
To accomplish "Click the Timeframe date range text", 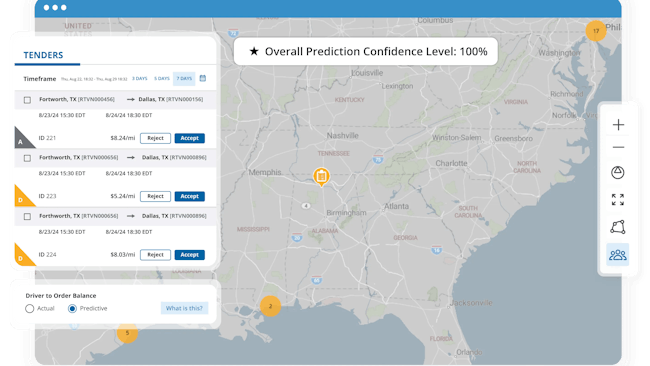I will click(x=94, y=79).
